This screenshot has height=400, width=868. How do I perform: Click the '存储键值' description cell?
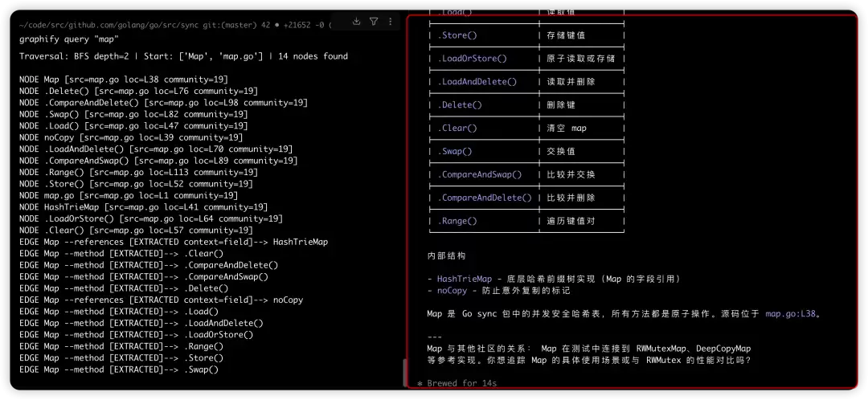coord(566,35)
